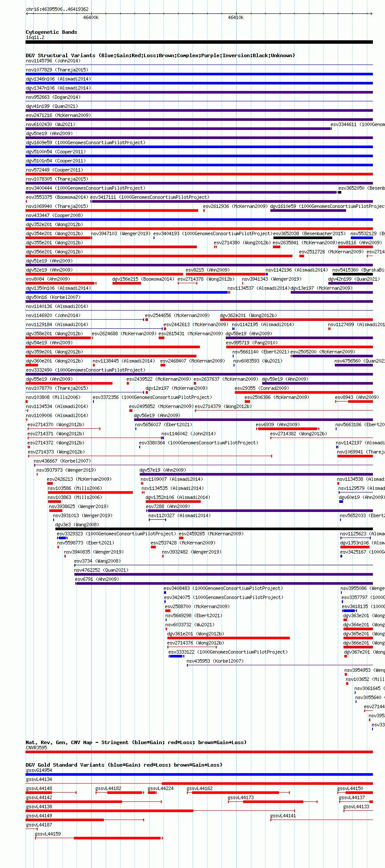Open esv3734 (Wang2008) variant

97,561
